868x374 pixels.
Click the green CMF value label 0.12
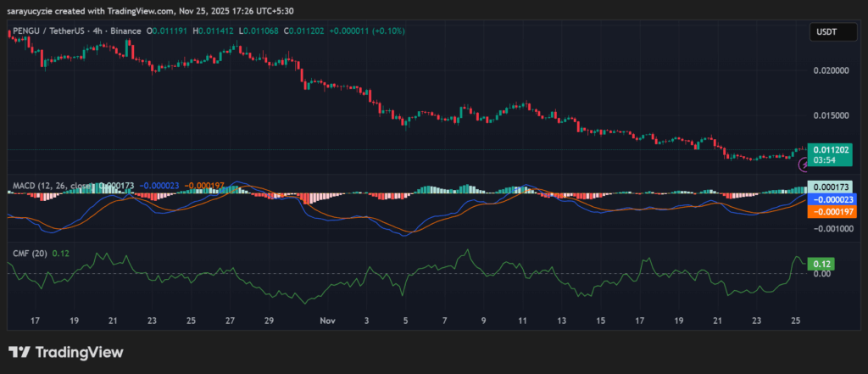coord(821,265)
